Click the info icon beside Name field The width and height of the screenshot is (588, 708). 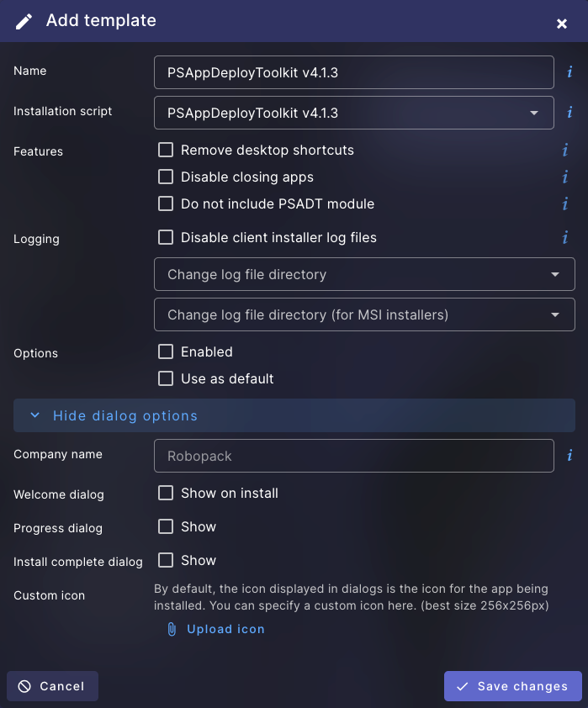[569, 71]
